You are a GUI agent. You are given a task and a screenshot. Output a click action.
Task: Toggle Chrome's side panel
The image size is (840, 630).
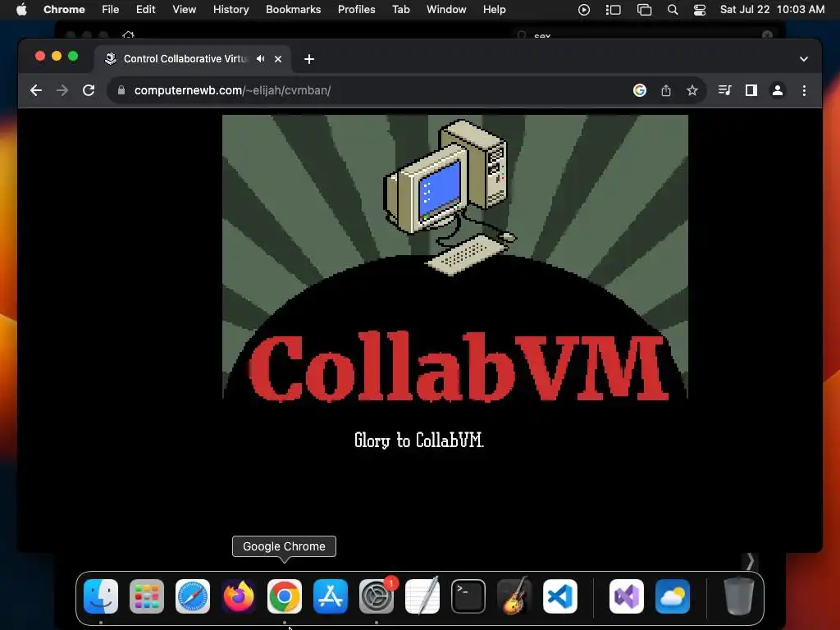(x=751, y=90)
